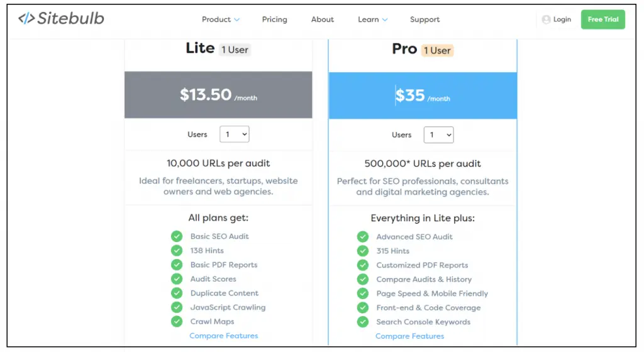644x352 pixels.
Task: Click green checkmark beside JavaScript Crawling
Action: click(177, 307)
